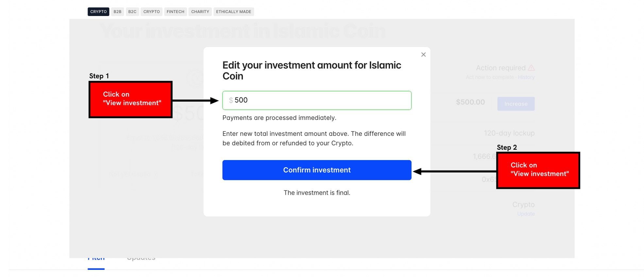This screenshot has width=644, height=277.
Task: Select the B2C tag
Action: pos(132,12)
